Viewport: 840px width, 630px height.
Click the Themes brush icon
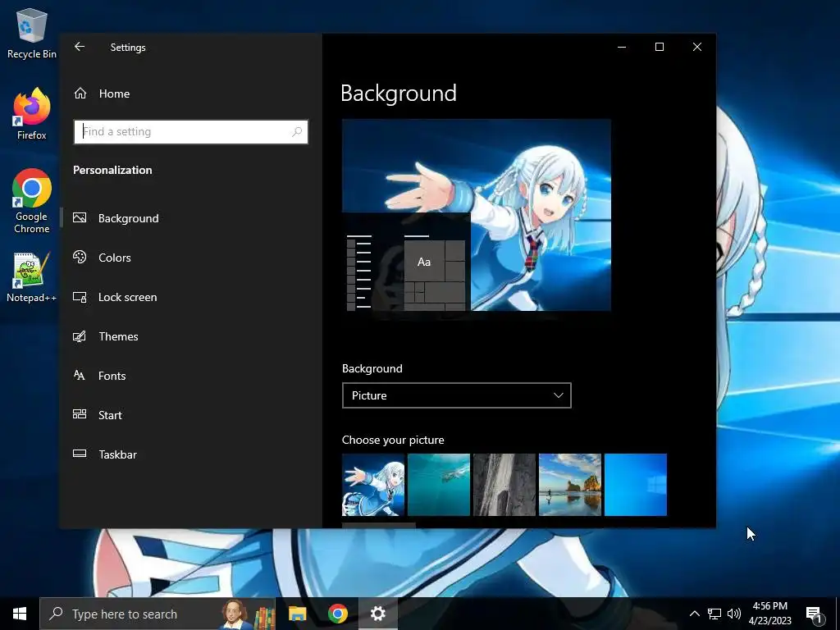(x=80, y=336)
